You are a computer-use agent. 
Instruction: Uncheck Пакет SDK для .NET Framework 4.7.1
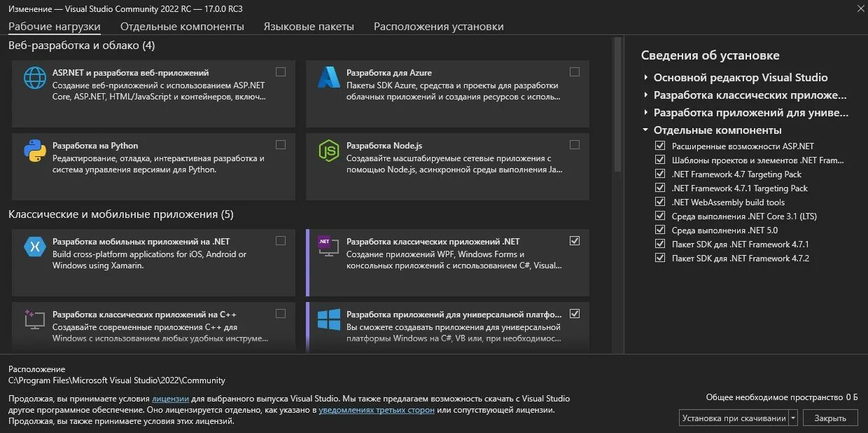click(x=659, y=244)
